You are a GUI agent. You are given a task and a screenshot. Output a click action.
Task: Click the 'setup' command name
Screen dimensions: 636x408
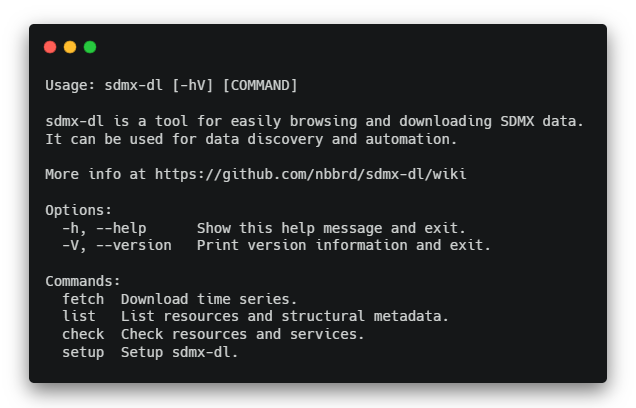click(83, 352)
